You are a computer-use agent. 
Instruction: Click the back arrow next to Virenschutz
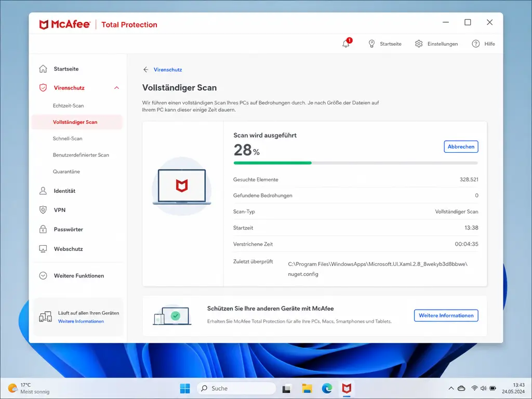coord(146,70)
